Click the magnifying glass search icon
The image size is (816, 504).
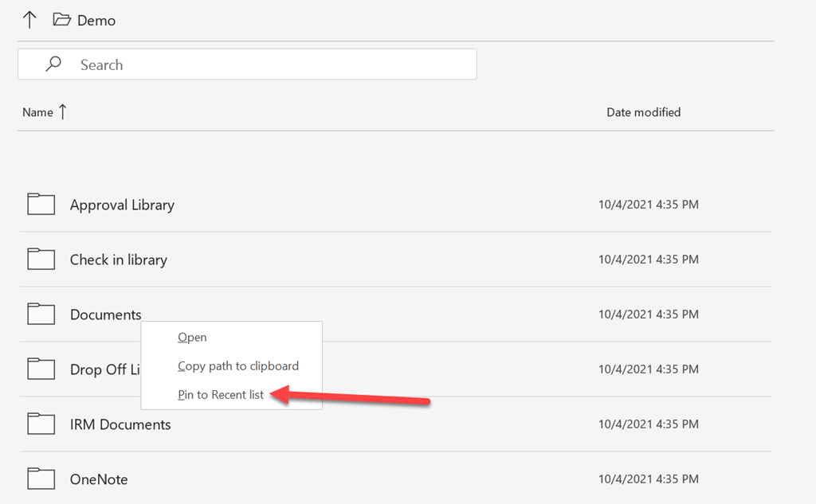(x=53, y=64)
